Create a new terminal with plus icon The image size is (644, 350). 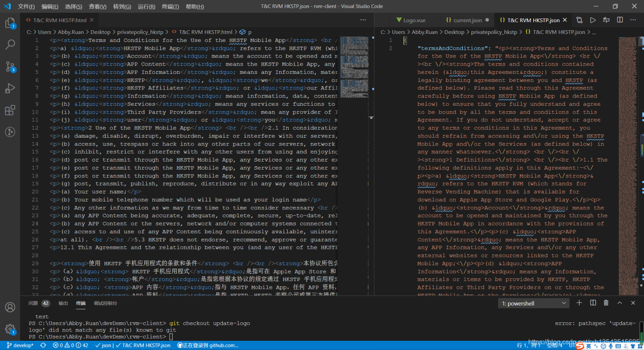(579, 303)
